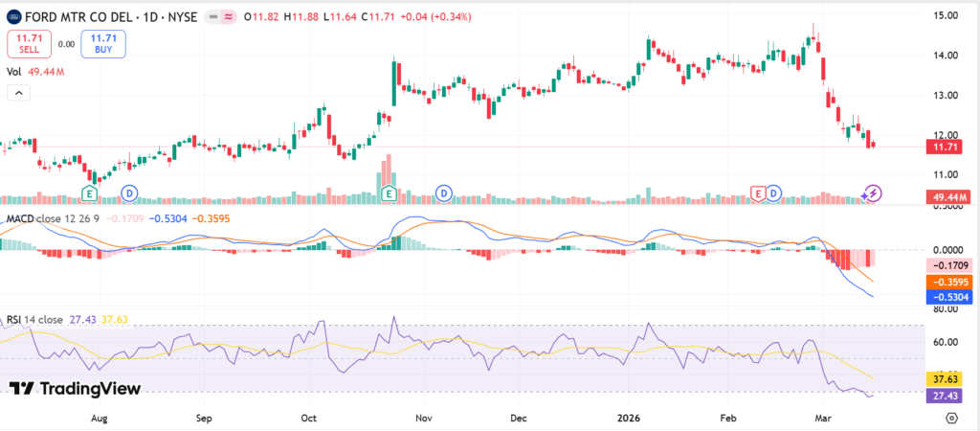Viewport: 980px width, 431px height.
Task: Click the TradingView logo
Action: click(x=75, y=388)
